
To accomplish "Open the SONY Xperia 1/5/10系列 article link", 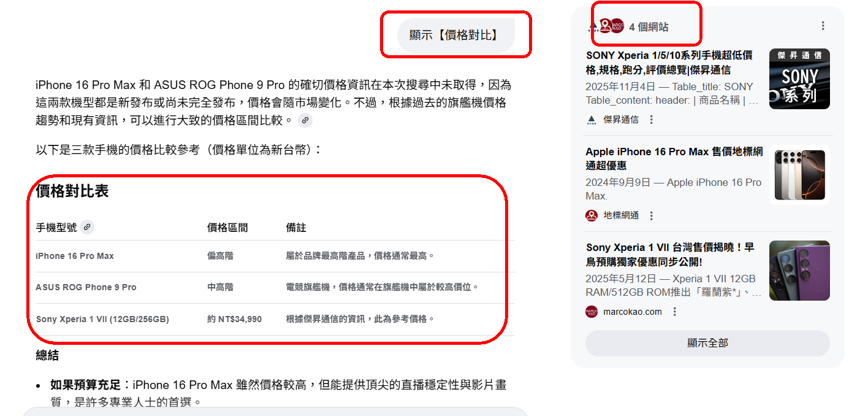I will pos(669,62).
